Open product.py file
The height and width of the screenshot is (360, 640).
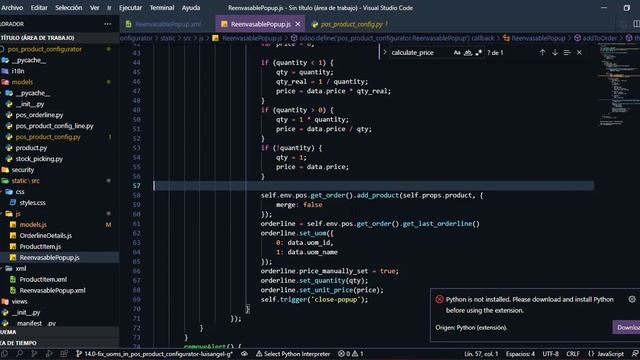[31, 148]
